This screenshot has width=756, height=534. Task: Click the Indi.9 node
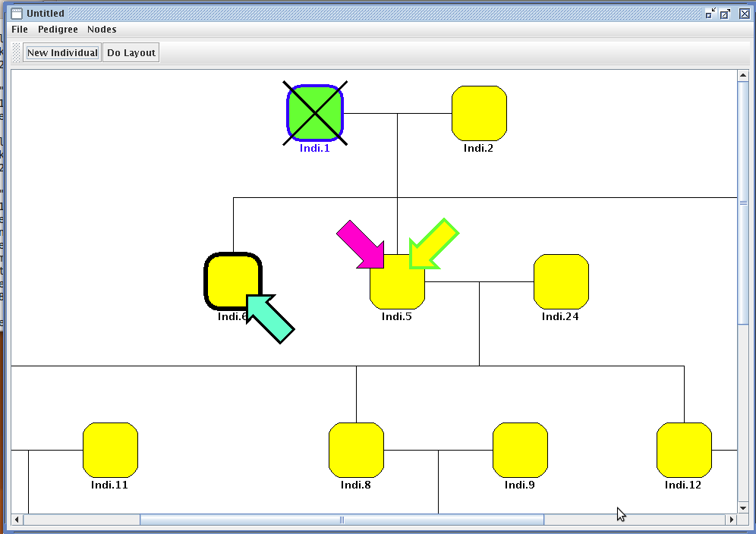pos(520,450)
